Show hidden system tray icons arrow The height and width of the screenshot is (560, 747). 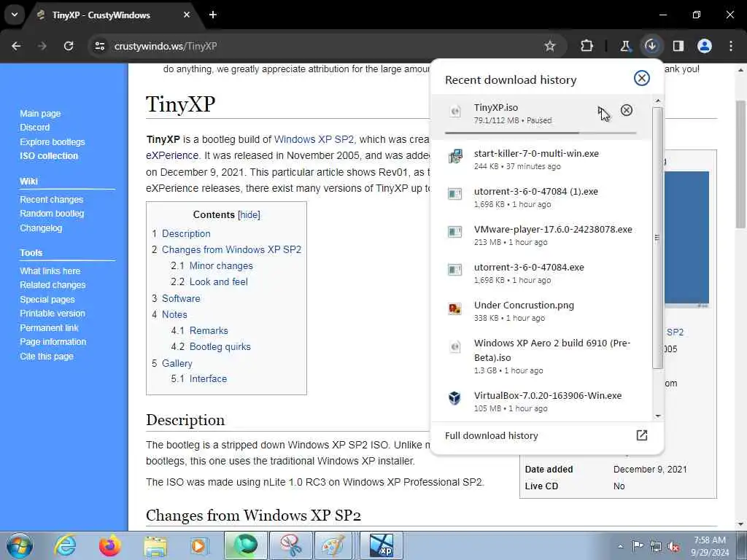coord(620,546)
